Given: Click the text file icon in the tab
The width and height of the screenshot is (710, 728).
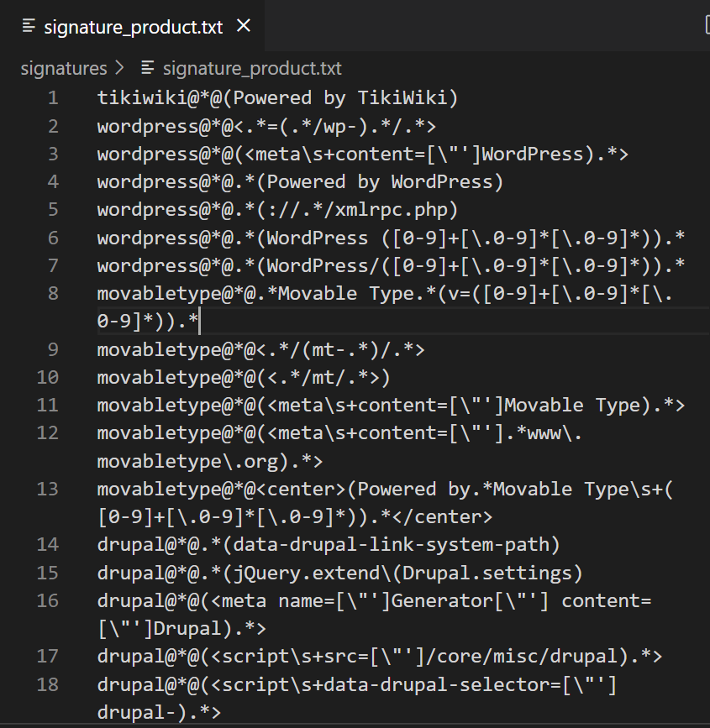Looking at the screenshot, I should click(29, 27).
